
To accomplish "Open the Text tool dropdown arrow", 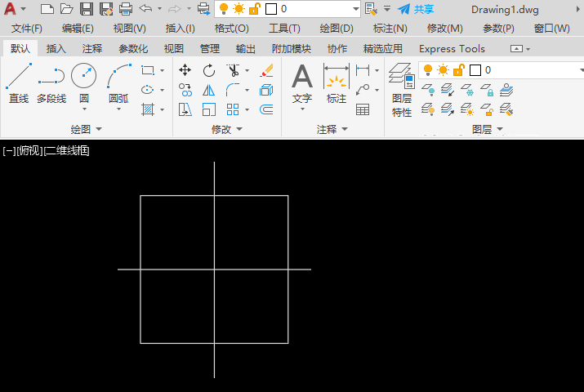I will tap(302, 109).
